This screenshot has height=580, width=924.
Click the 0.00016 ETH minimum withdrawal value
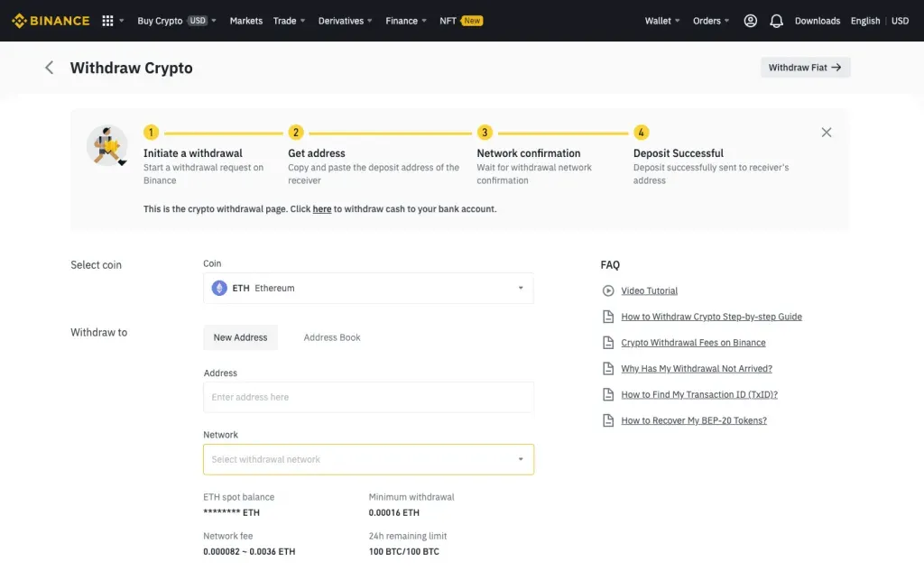tap(394, 513)
